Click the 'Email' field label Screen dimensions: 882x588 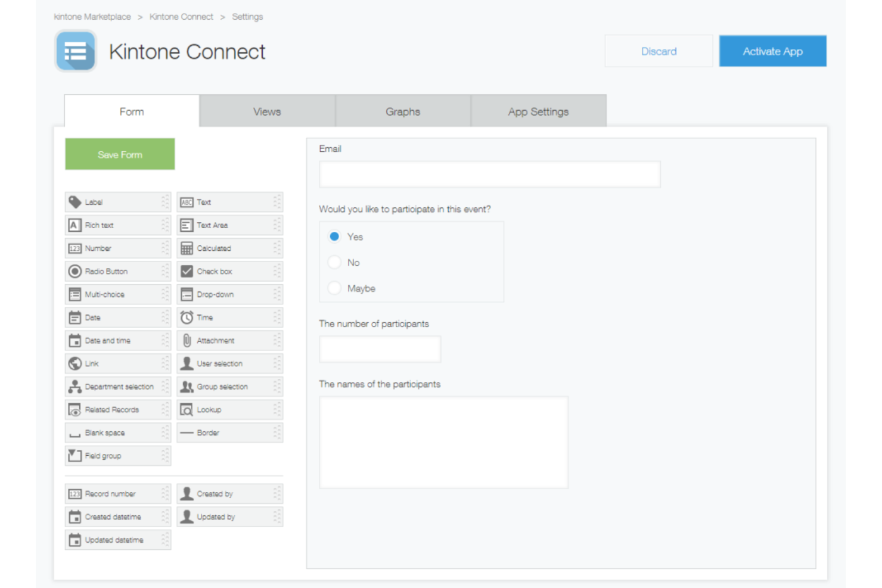[330, 149]
